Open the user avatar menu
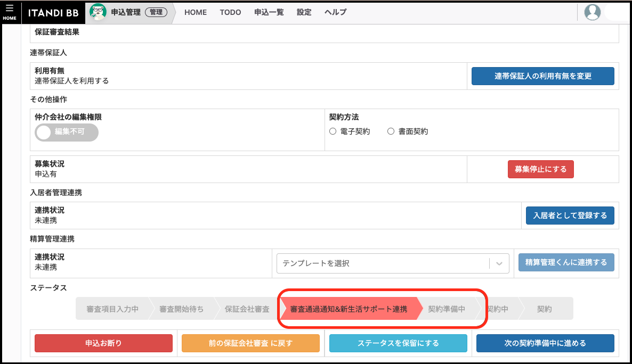The height and width of the screenshot is (364, 632). [592, 12]
